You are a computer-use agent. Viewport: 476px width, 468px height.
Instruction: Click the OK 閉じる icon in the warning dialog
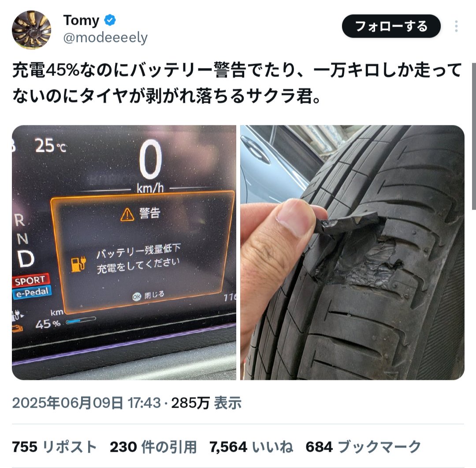137,296
